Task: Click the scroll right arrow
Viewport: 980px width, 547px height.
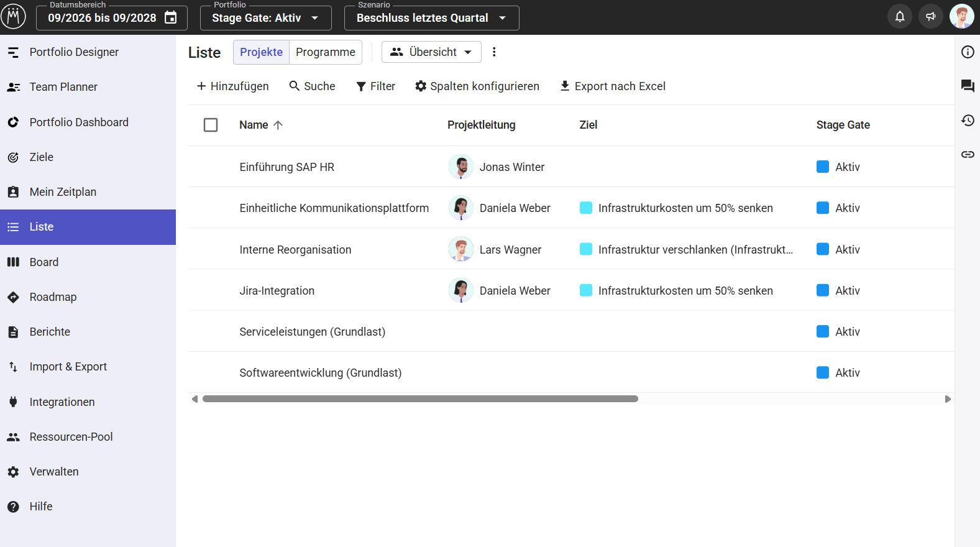Action: pos(948,399)
